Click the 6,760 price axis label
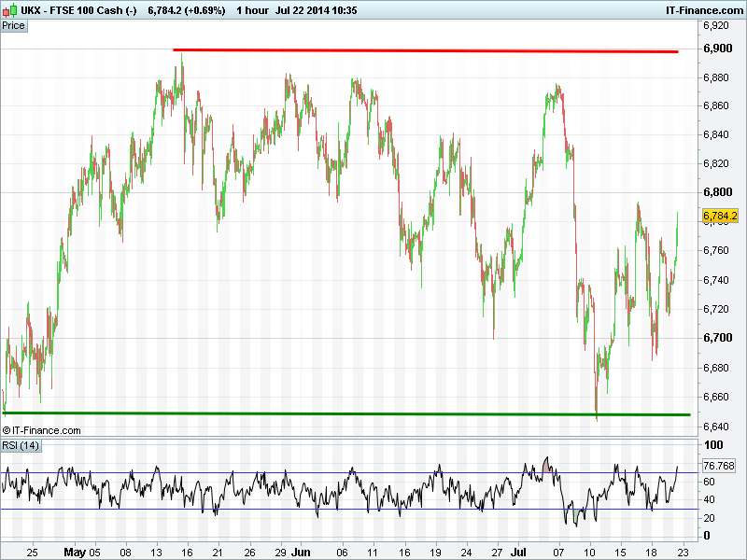Screen dimensions: 747x560 tap(716, 250)
